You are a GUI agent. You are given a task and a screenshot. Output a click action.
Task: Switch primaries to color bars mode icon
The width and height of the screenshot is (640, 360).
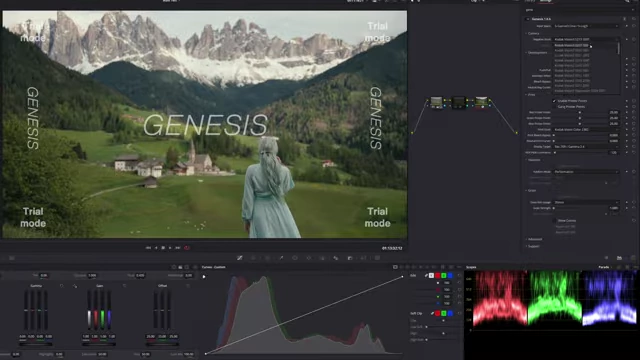(x=180, y=267)
